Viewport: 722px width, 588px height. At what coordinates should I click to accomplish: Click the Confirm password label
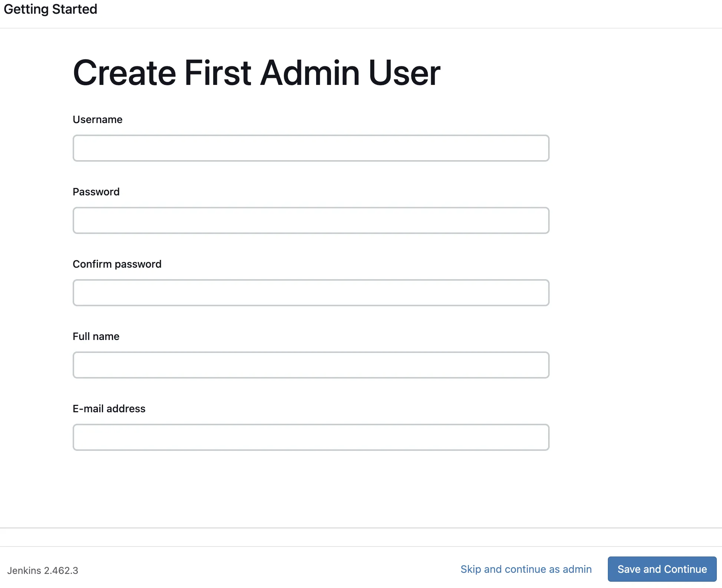(x=117, y=264)
